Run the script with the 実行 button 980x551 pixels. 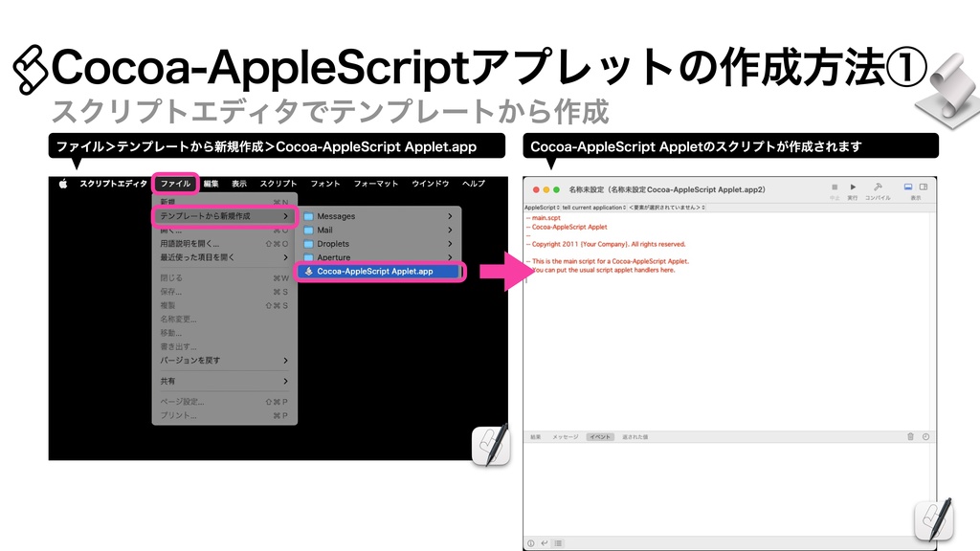pyautogui.click(x=854, y=185)
